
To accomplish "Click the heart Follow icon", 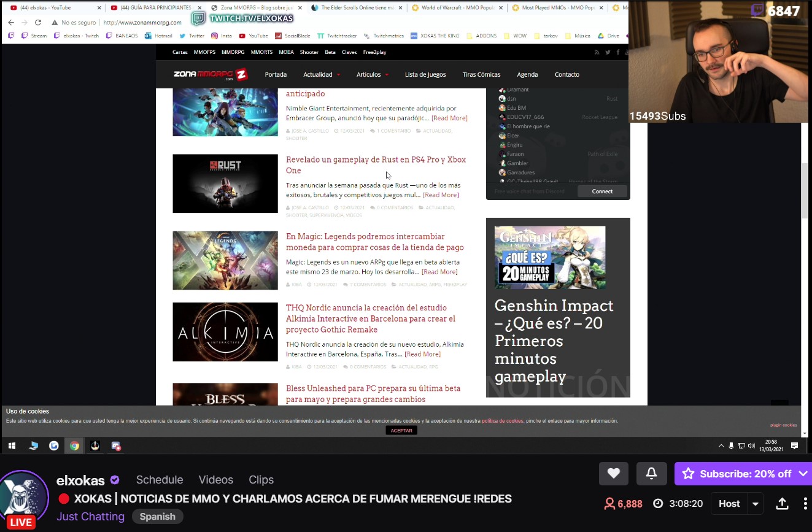I will point(613,473).
